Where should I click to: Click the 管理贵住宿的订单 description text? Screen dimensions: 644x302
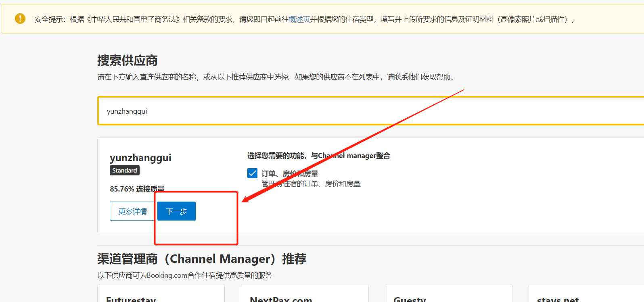coord(311,184)
